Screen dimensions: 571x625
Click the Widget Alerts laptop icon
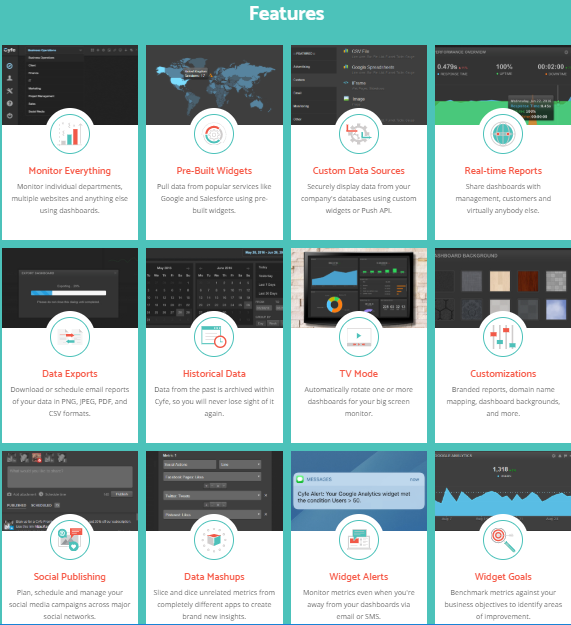[359, 540]
